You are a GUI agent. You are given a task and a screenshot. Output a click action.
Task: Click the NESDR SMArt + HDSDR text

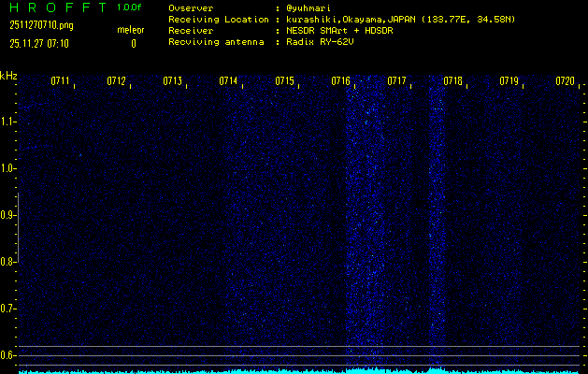[x=339, y=31]
